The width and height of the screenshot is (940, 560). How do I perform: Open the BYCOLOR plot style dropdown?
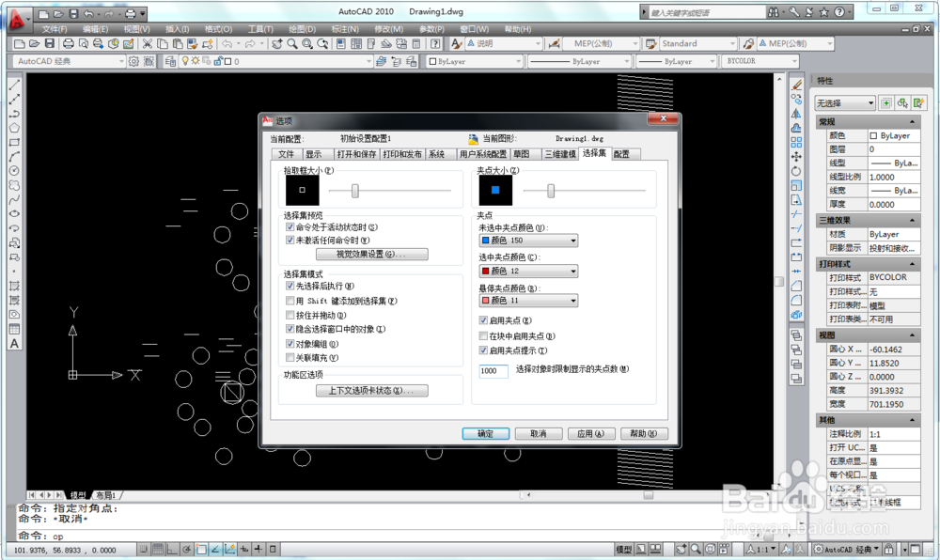point(761,61)
